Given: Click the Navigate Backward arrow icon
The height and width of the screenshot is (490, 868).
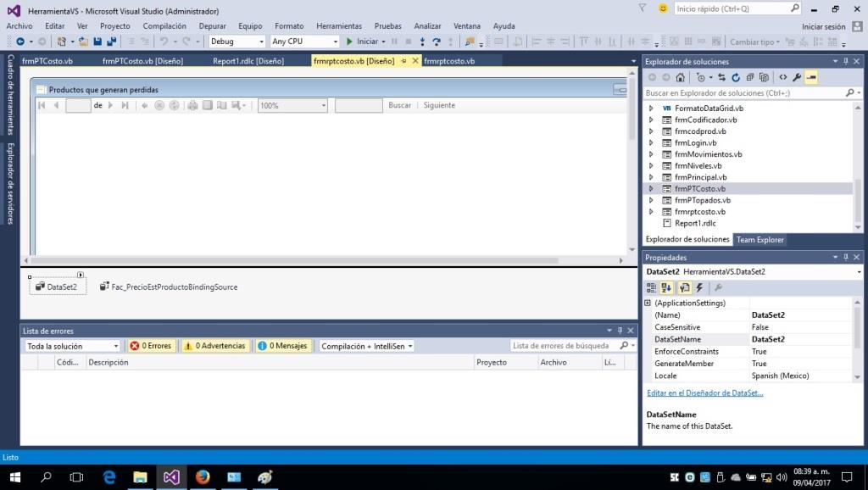Looking at the screenshot, I should point(20,42).
